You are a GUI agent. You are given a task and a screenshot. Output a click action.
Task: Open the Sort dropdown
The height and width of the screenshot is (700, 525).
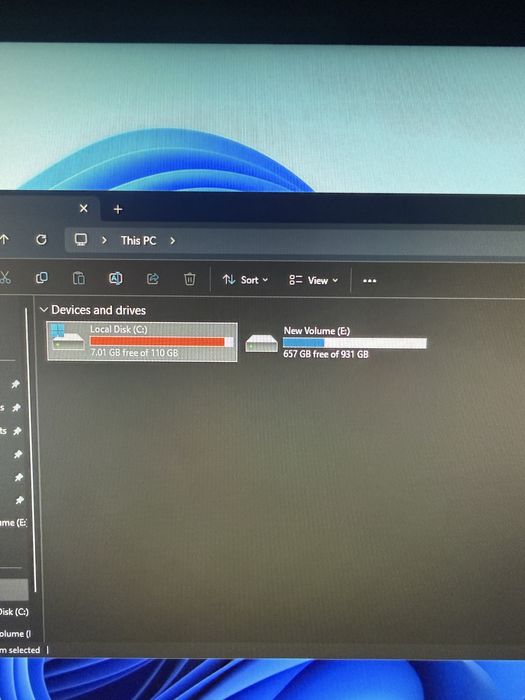[x=246, y=280]
